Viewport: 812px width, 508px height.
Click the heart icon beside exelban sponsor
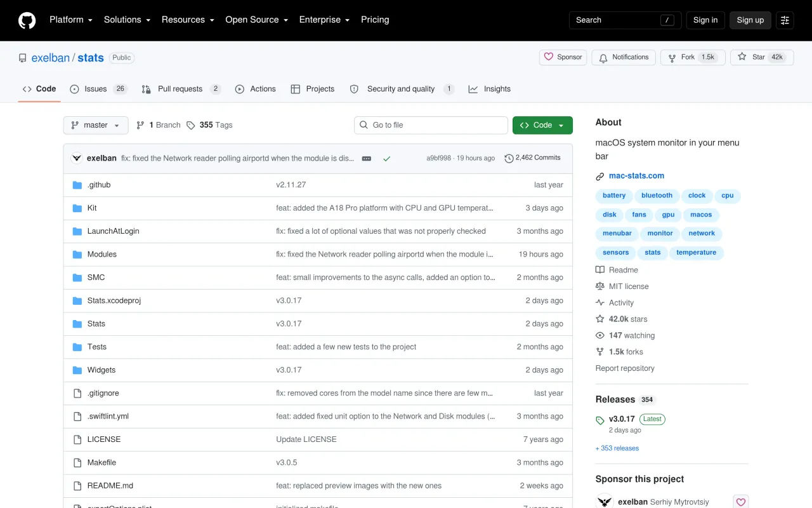click(740, 502)
